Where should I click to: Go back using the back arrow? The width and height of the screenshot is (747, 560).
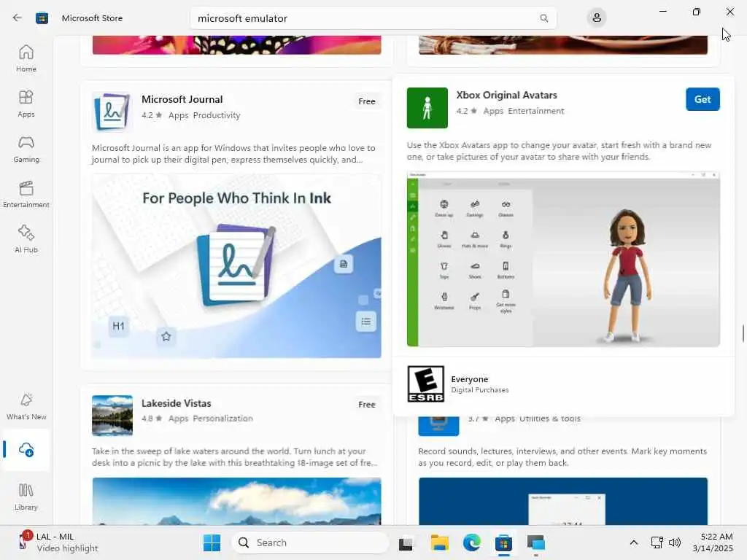pyautogui.click(x=18, y=18)
